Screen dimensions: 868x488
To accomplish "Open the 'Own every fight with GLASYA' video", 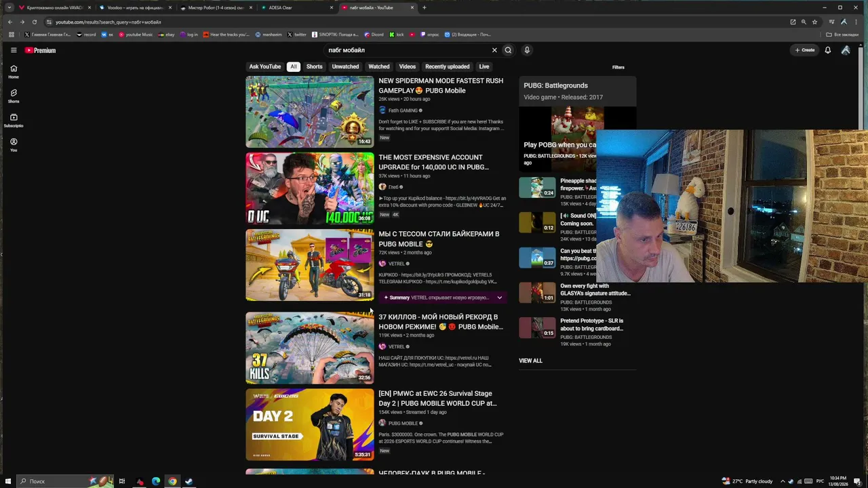I will click(x=595, y=290).
